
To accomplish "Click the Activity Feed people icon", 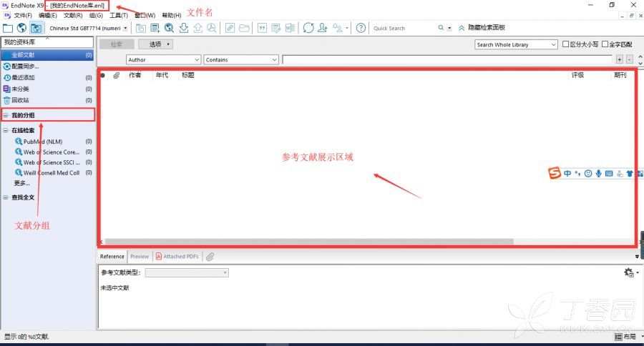I will tap(338, 28).
